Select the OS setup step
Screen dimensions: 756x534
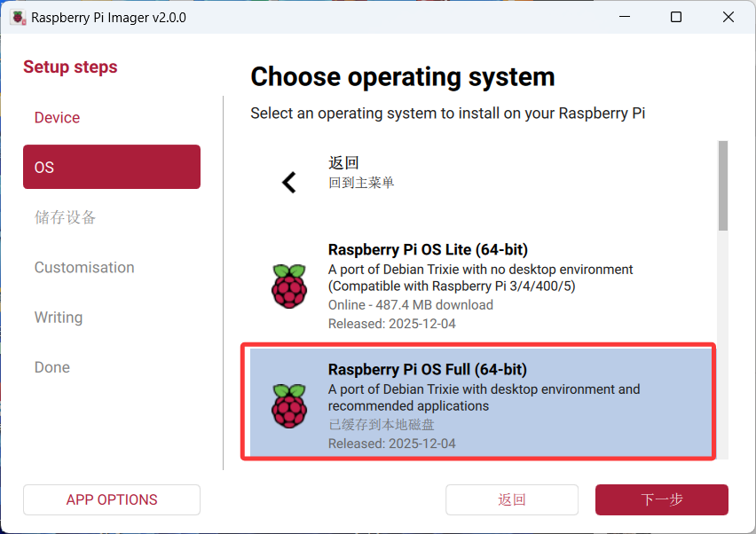[112, 167]
